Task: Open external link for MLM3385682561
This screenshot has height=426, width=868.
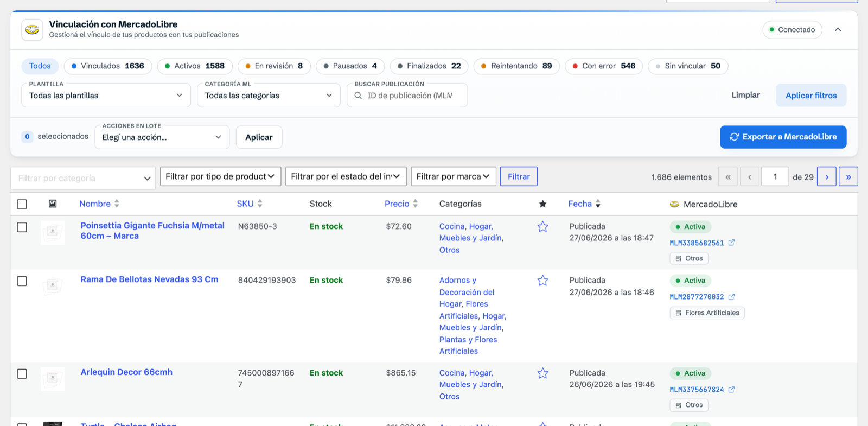Action: 731,243
